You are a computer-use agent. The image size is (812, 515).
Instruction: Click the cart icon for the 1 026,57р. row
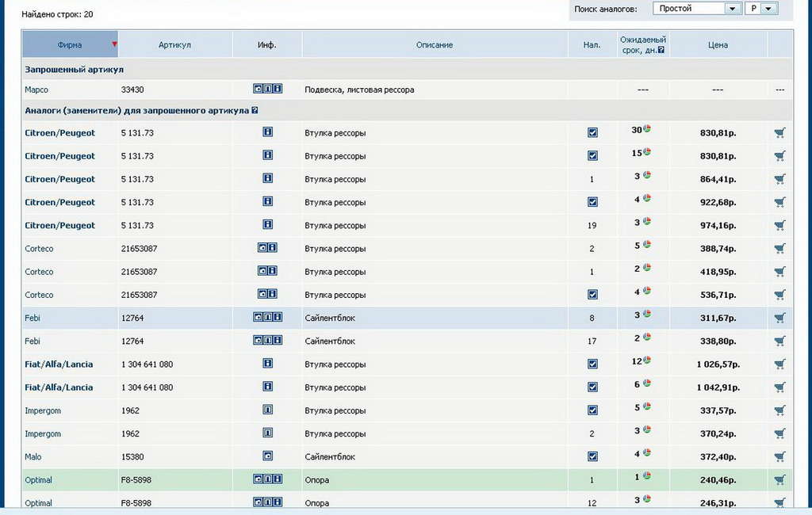click(x=779, y=364)
